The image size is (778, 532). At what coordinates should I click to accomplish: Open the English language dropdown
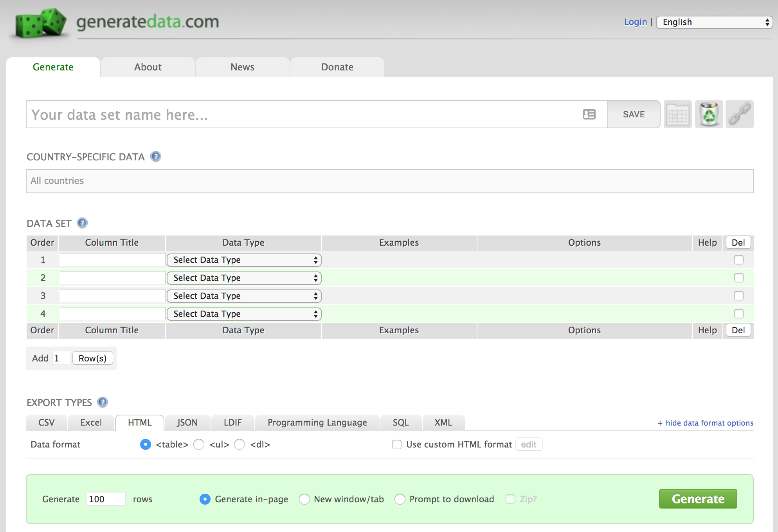(714, 22)
